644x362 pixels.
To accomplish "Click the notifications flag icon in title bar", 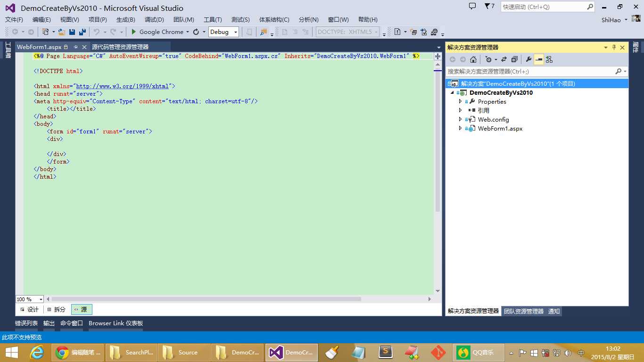I will [487, 7].
